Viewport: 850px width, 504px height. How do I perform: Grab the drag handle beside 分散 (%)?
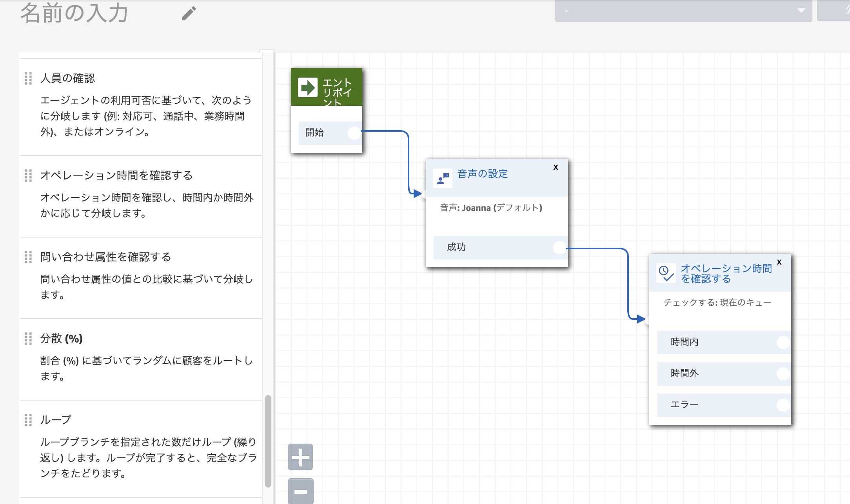click(28, 338)
